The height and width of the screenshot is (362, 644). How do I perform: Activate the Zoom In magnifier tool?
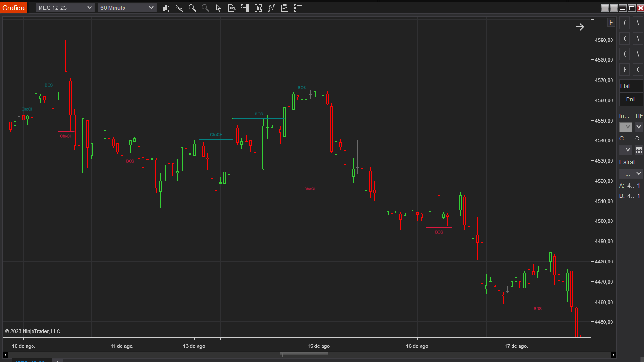[192, 8]
